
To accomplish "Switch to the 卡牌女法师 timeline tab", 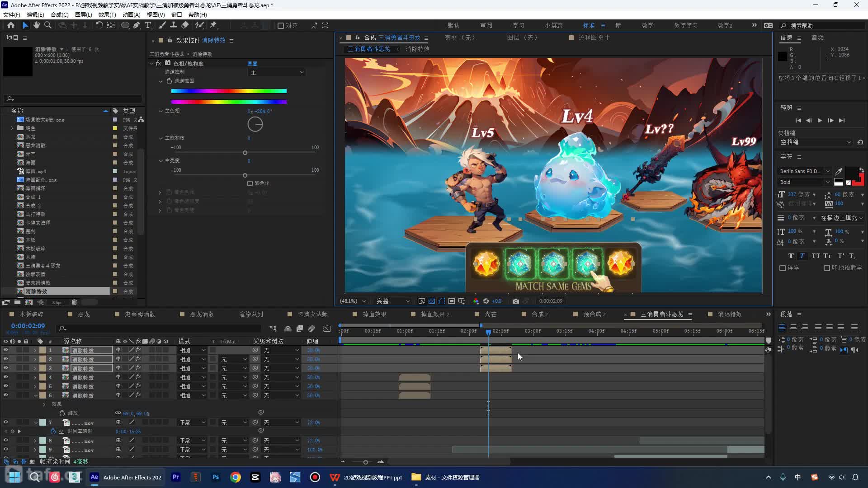I will pyautogui.click(x=312, y=314).
